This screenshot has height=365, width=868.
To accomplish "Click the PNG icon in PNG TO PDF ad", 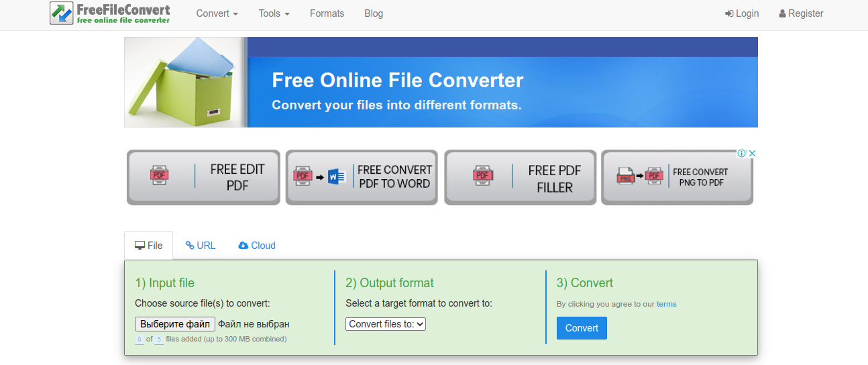I will coord(625,176).
